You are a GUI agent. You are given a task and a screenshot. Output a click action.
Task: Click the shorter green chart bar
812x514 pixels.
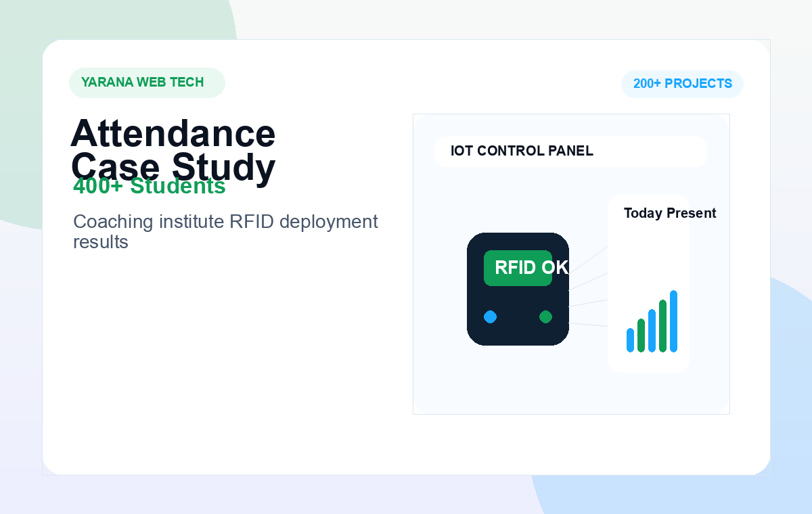point(641,335)
